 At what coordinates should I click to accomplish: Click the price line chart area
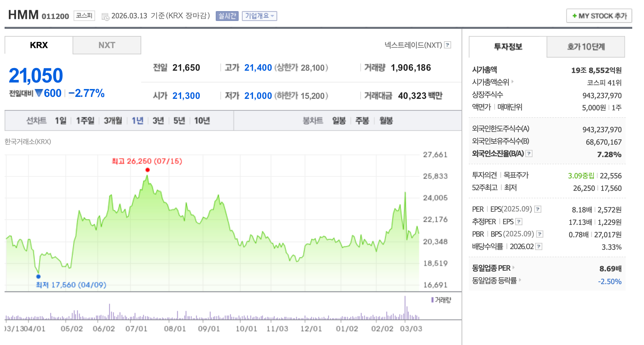click(x=212, y=223)
